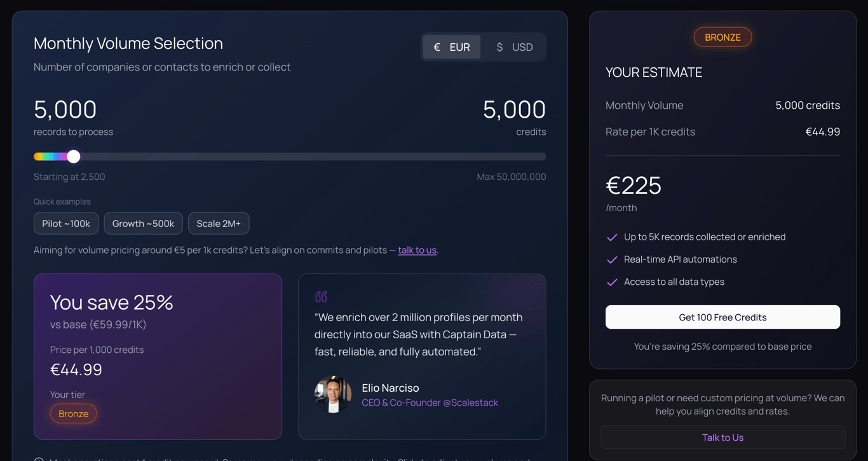Click the Bronze tier badge in savings card
This screenshot has height=461, width=868.
(74, 413)
